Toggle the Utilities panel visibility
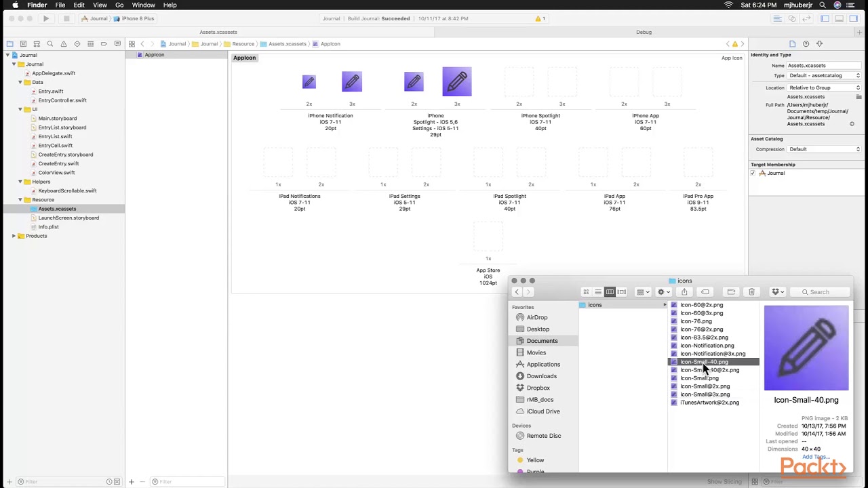This screenshot has width=868, height=488. point(853,18)
